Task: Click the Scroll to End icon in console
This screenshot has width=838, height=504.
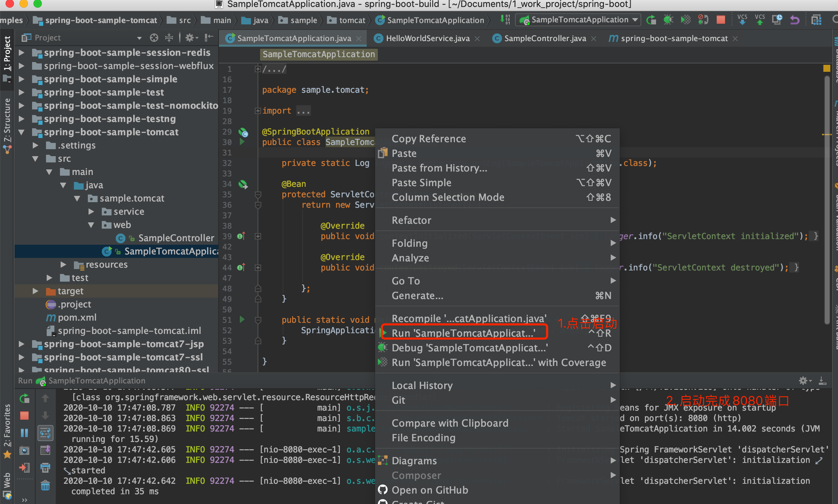Action: [45, 450]
